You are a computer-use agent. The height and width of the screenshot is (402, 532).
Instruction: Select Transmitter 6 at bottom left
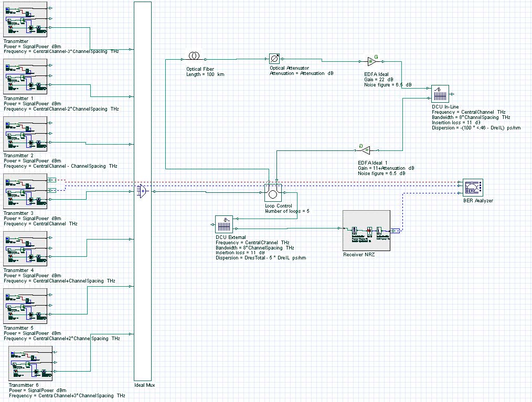pyautogui.click(x=30, y=363)
